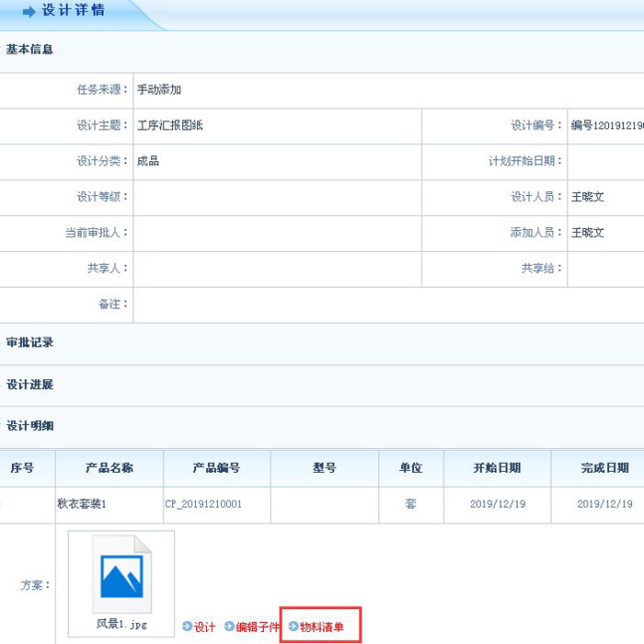Image resolution: width=644 pixels, height=644 pixels.
Task: Click the 产品编号 column header
Action: point(216,468)
